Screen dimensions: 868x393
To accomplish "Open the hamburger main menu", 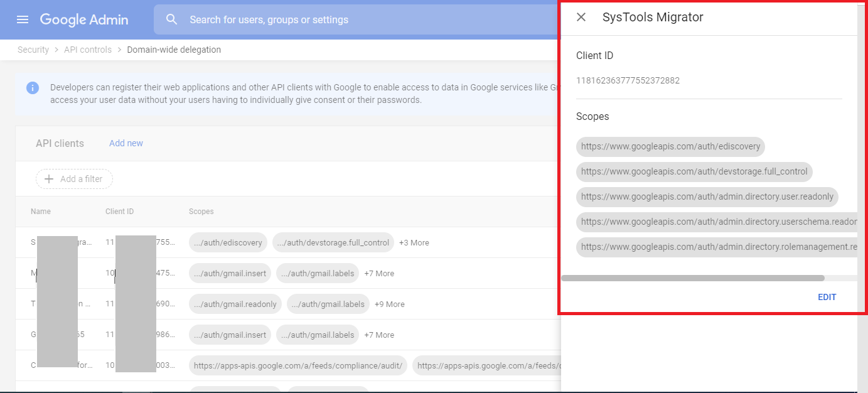I will pyautogui.click(x=23, y=19).
